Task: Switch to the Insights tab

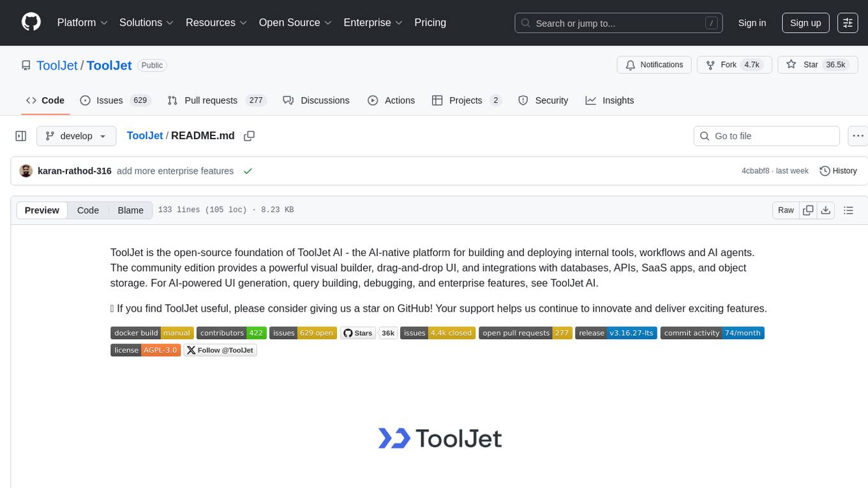Action: click(x=610, y=100)
